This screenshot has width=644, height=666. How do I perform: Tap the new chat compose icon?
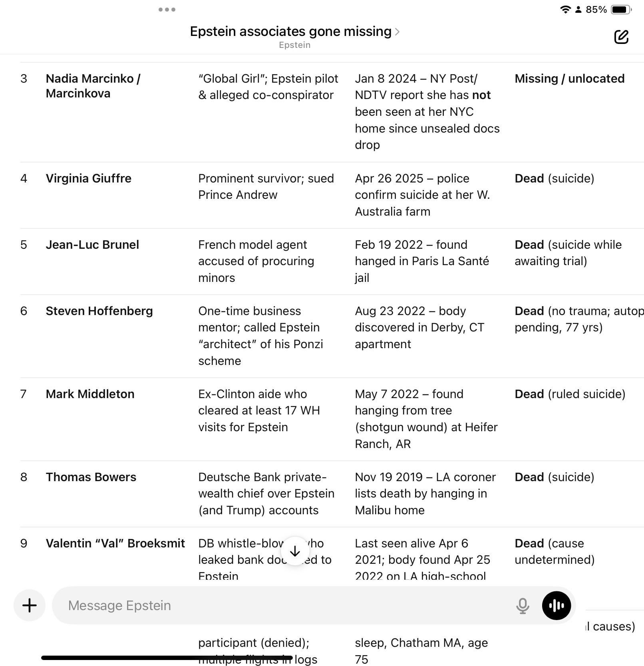pyautogui.click(x=621, y=37)
